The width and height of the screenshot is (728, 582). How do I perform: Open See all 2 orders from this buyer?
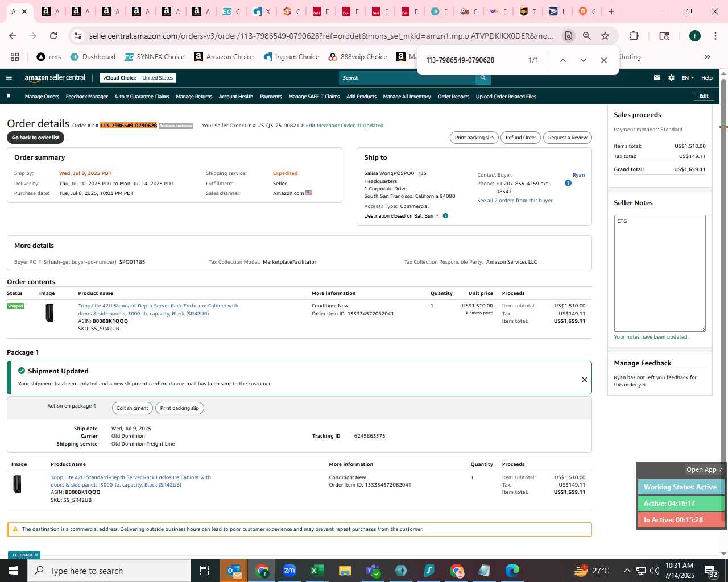515,201
